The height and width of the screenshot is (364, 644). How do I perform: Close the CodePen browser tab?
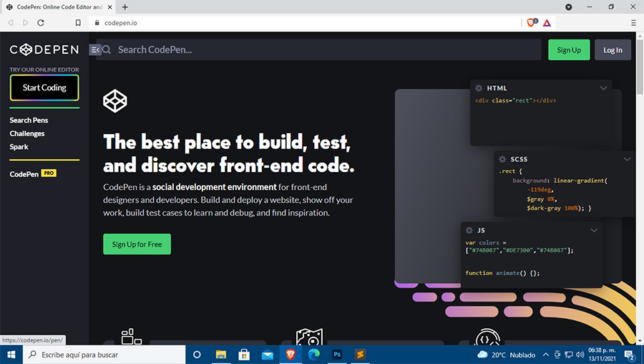(109, 7)
